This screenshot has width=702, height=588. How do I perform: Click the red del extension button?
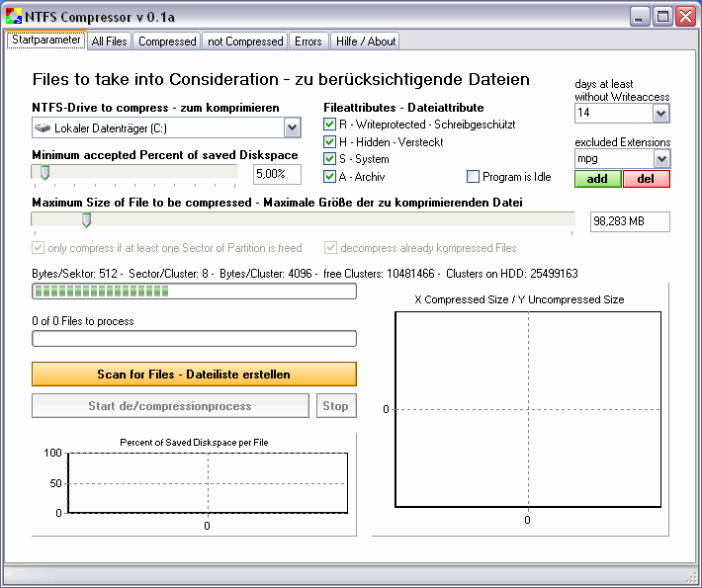click(646, 179)
